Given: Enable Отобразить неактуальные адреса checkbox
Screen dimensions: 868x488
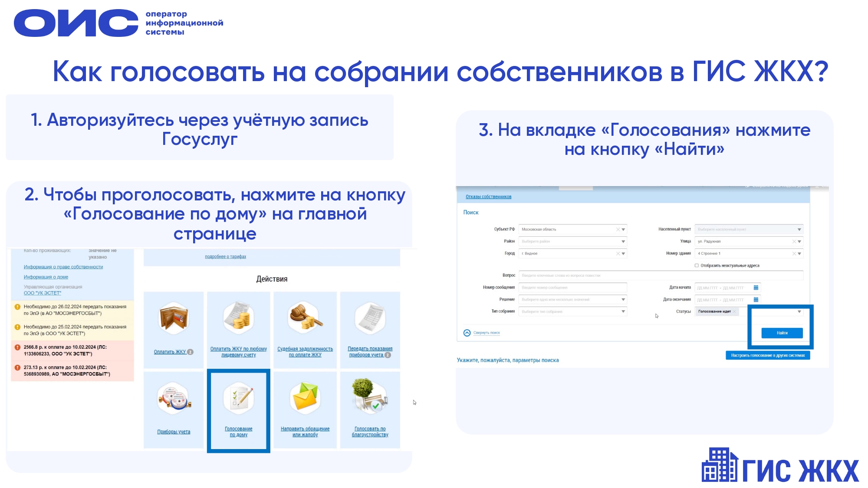Looking at the screenshot, I should pos(697,265).
